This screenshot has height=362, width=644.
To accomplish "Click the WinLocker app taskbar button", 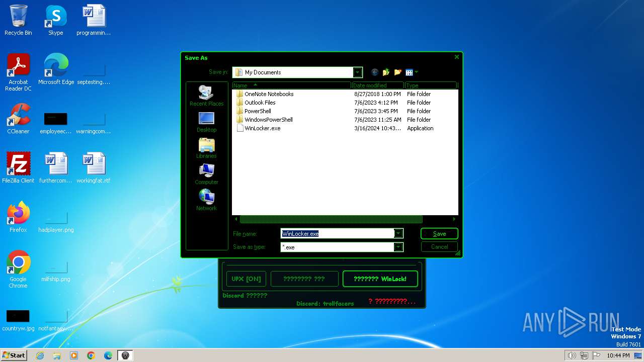I will pyautogui.click(x=125, y=355).
